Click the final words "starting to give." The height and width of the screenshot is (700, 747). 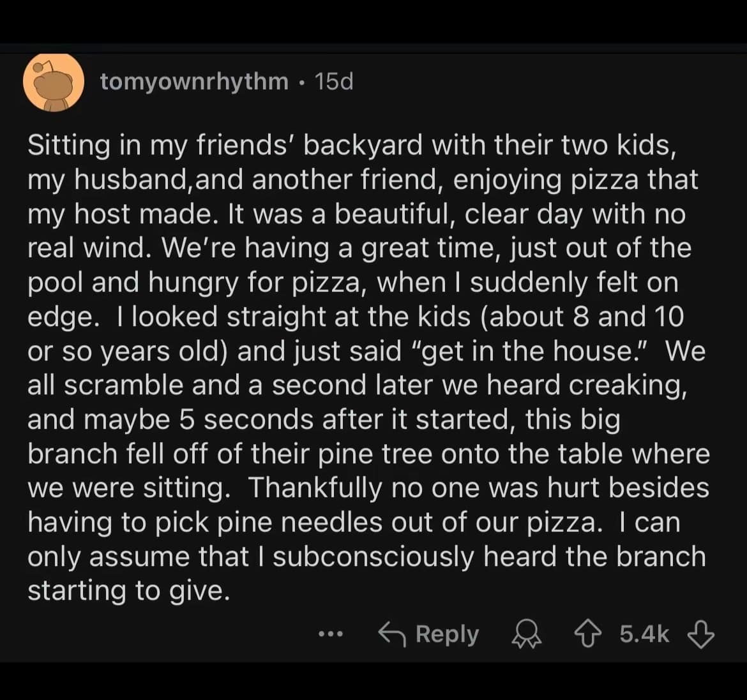click(128, 590)
